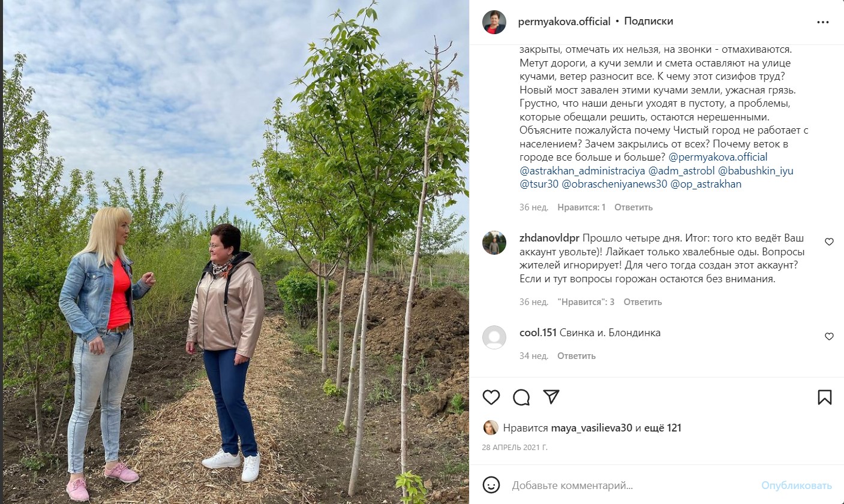Image resolution: width=844 pixels, height=504 pixels.
Task: Open zhdanovldpr's profile picture
Action: pyautogui.click(x=494, y=243)
